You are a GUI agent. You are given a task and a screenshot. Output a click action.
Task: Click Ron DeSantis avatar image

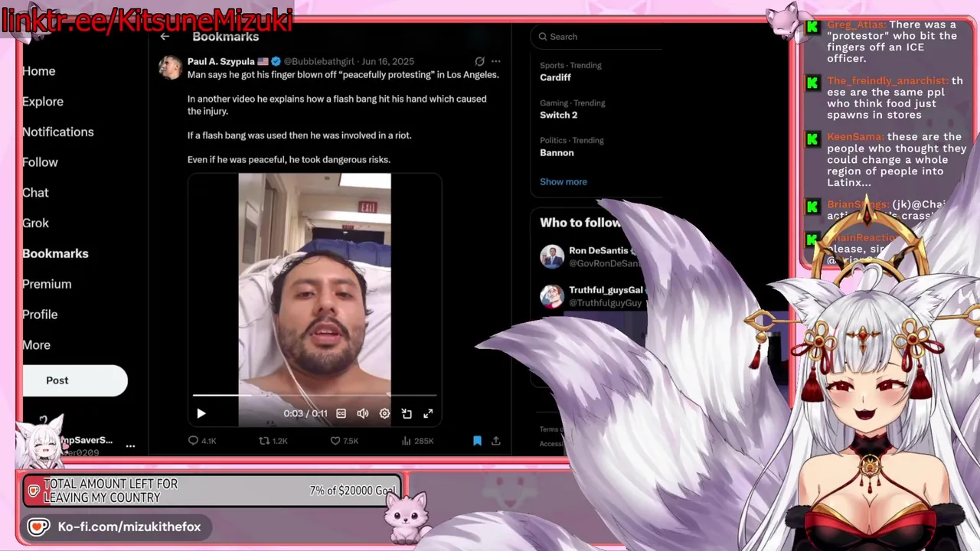pyautogui.click(x=552, y=256)
